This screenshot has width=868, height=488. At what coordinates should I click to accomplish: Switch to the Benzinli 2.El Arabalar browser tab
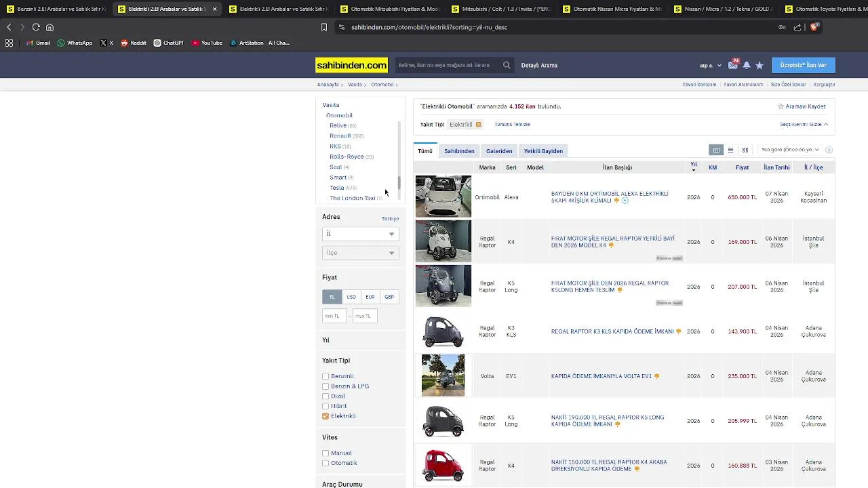pos(56,9)
